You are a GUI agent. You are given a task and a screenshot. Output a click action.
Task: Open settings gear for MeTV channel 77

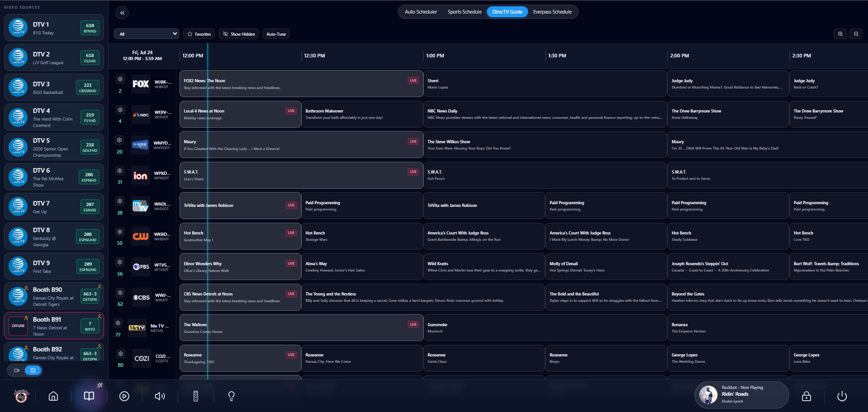point(118,323)
